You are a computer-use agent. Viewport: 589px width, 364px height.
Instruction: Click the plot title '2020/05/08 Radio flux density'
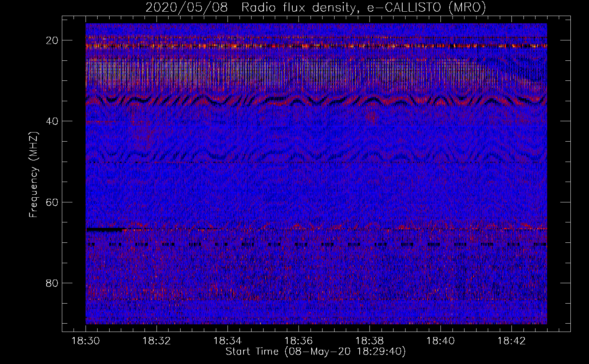tap(250, 7)
